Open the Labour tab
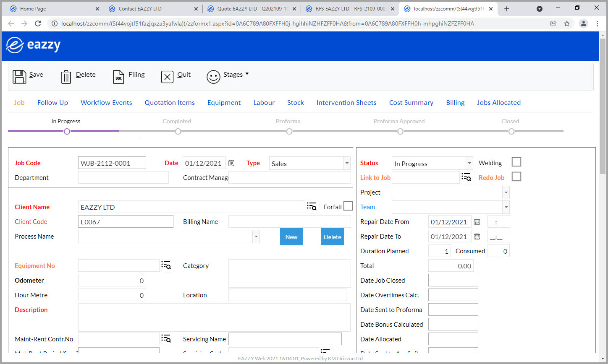This screenshot has width=608, height=364. click(x=264, y=102)
